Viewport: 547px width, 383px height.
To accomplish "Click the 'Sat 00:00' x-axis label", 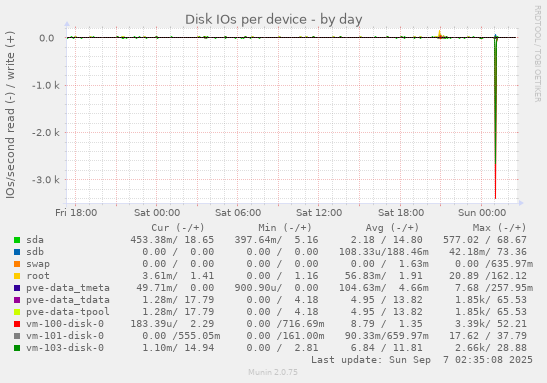I will [157, 213].
